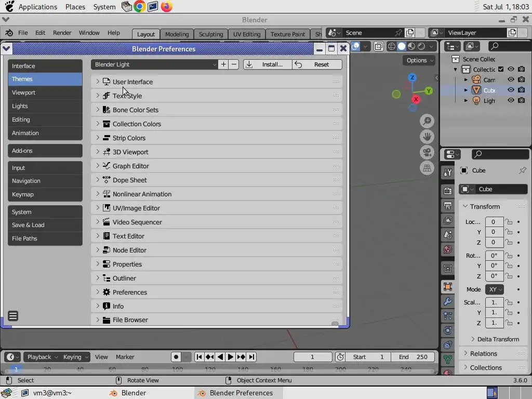532x399 pixels.
Task: Expand the 3D Viewport theme section
Action: click(x=217, y=152)
